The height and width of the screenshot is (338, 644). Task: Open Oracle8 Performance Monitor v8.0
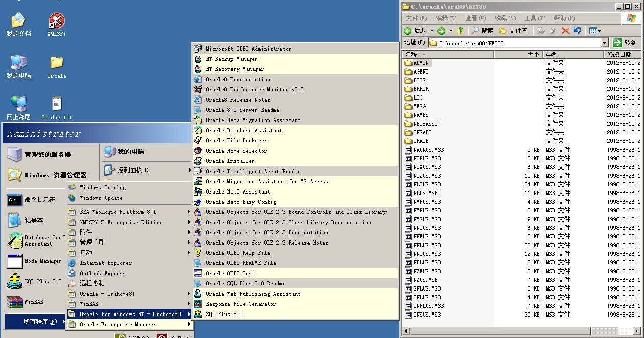(295, 89)
